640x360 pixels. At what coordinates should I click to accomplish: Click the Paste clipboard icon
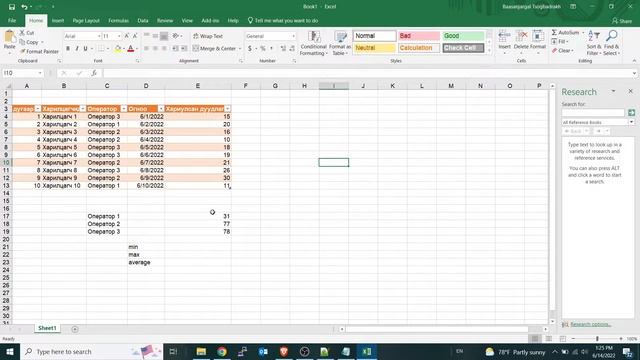tap(9, 37)
